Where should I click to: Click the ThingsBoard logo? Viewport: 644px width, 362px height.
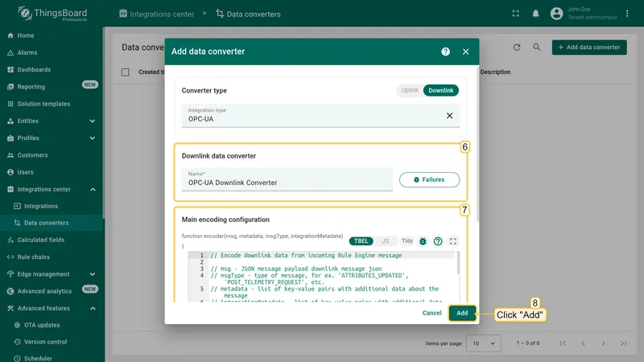[52, 14]
